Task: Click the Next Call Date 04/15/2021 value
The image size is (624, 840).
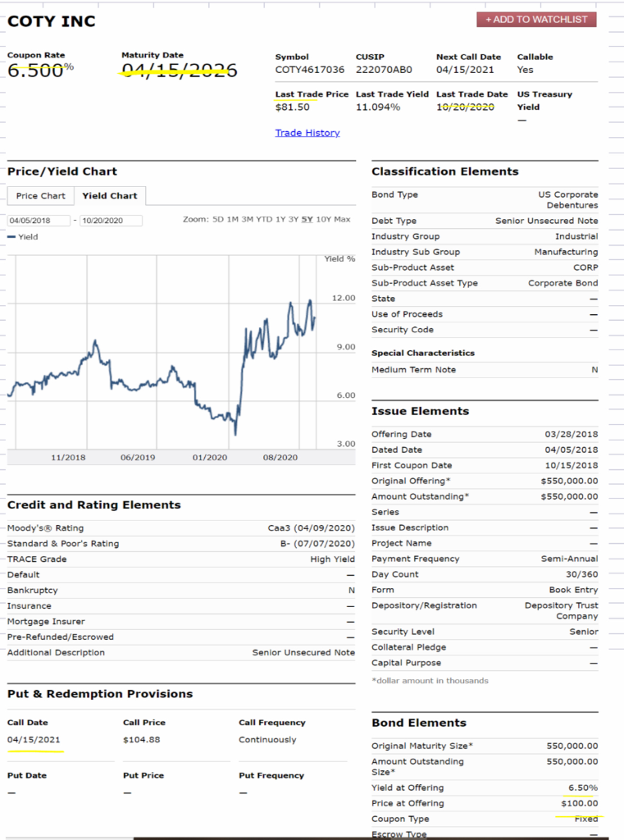Action: coord(465,70)
